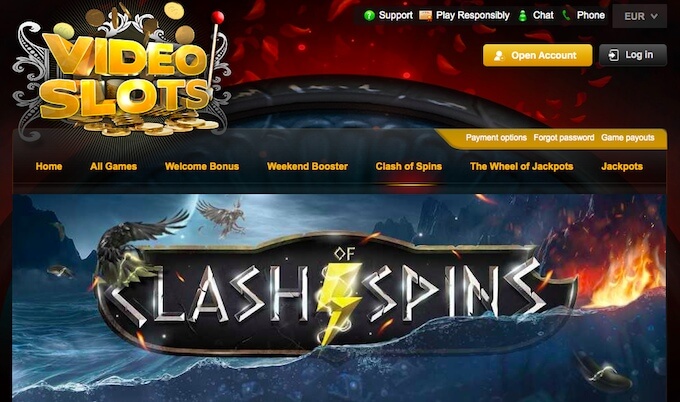Go to the Home menu item

point(49,167)
